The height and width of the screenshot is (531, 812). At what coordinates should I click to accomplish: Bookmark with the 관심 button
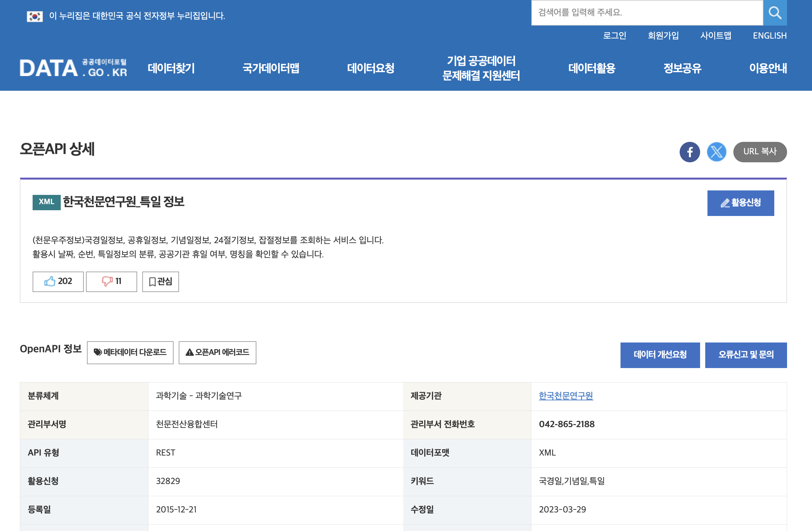click(x=160, y=281)
